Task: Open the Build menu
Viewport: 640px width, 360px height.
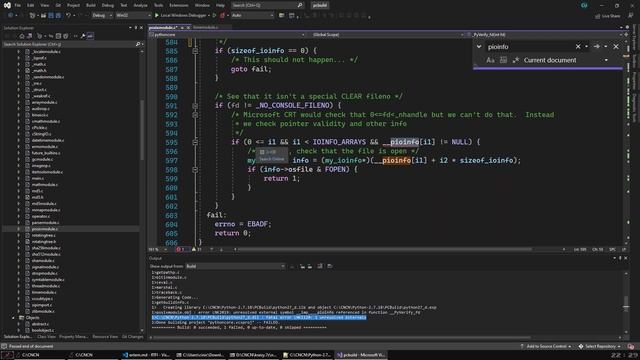Action: tap(91, 5)
